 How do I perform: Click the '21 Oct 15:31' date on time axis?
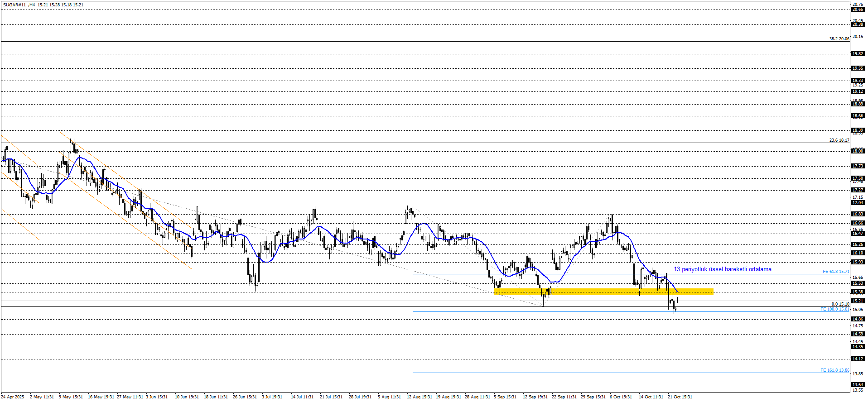tap(680, 397)
